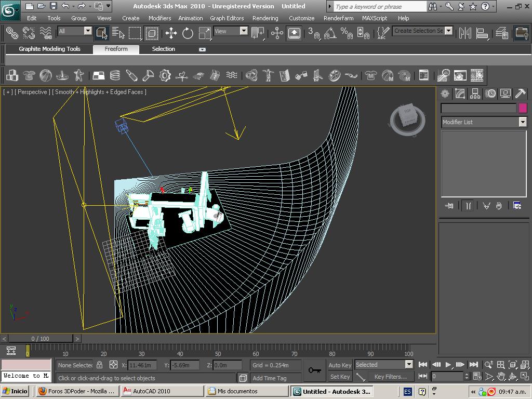Screen dimensions: 532x399
Task: Activate Select and Scale tool
Action: pos(205,33)
